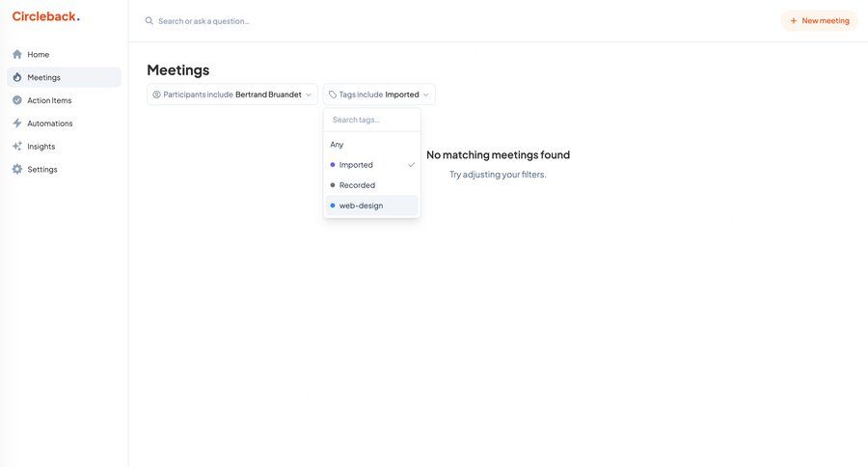Click the Circleback logo
Screen dimensions: 868x467
pyautogui.click(x=45, y=16)
